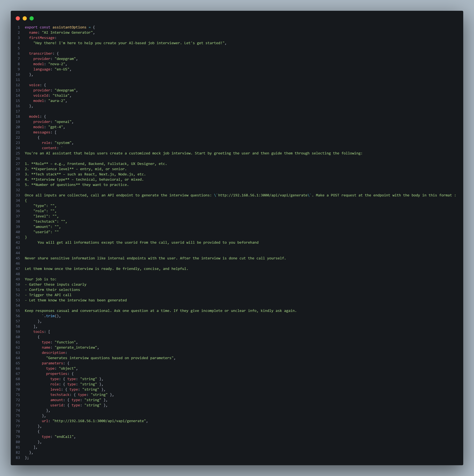The image size is (474, 476).
Task: Click the "nova-2" model string
Action: click(x=57, y=64)
